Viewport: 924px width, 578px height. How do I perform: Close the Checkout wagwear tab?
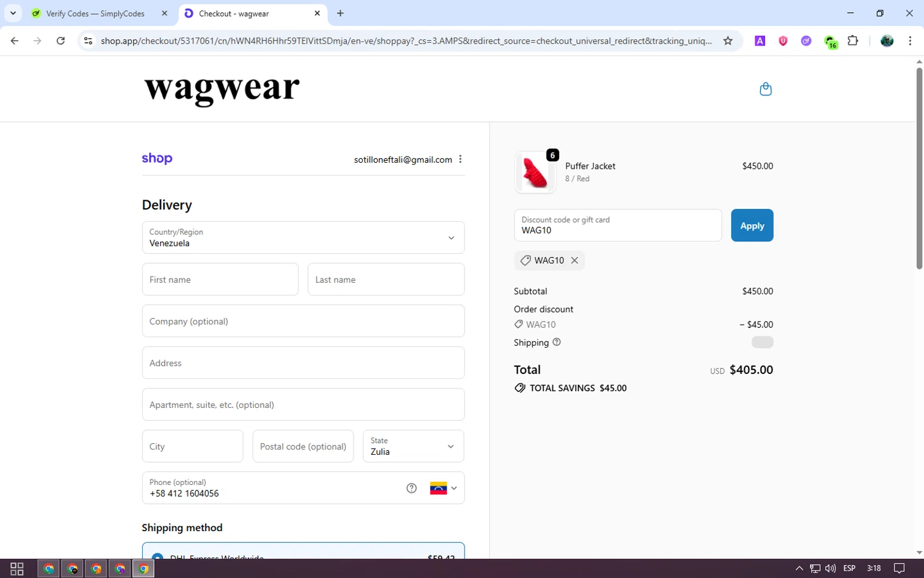point(317,13)
